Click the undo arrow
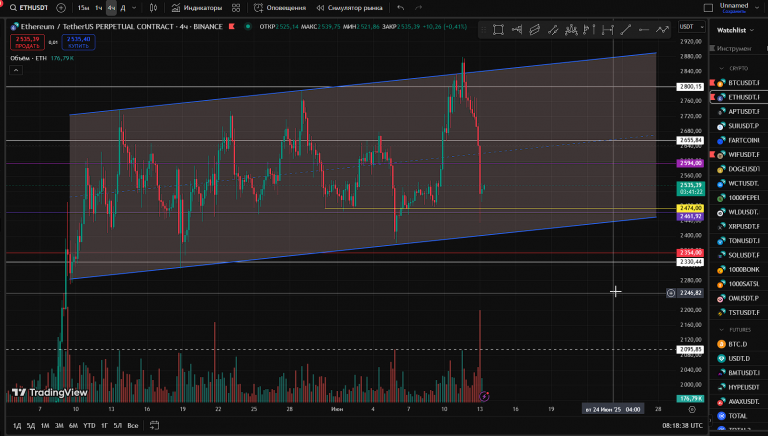Viewport: 768px width, 436px height. click(x=401, y=8)
